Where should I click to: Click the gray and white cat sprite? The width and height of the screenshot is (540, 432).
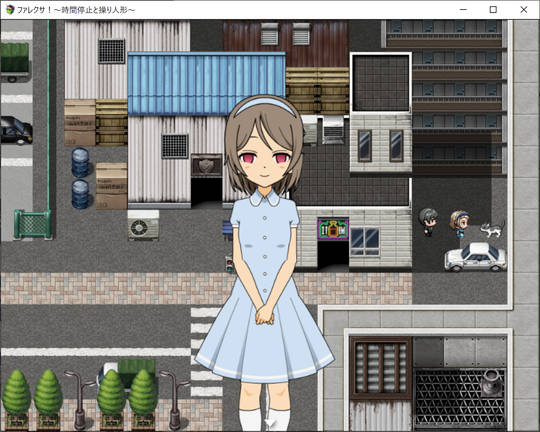[x=493, y=230]
